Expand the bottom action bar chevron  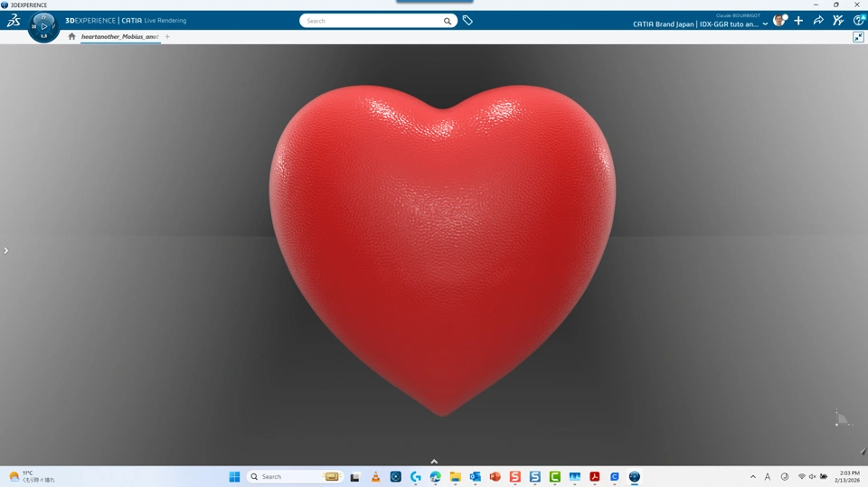pos(434,461)
